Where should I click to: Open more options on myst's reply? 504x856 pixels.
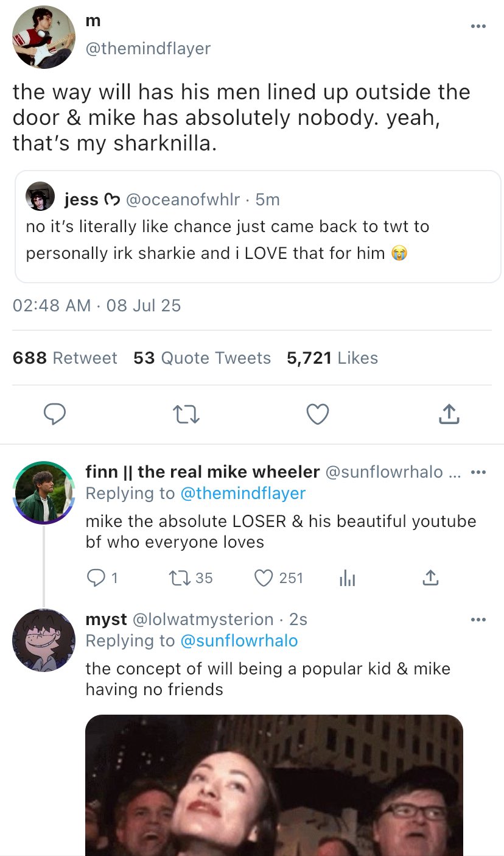(479, 620)
